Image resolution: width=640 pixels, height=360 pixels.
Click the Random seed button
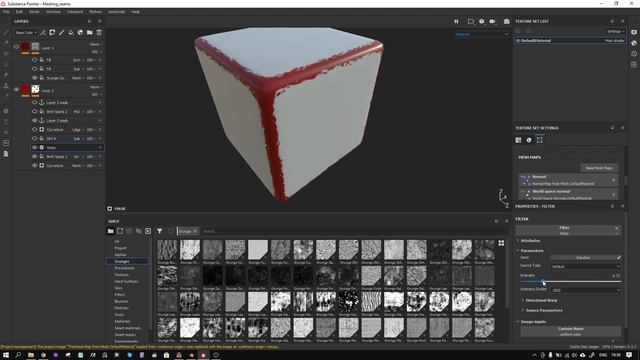[x=582, y=258]
